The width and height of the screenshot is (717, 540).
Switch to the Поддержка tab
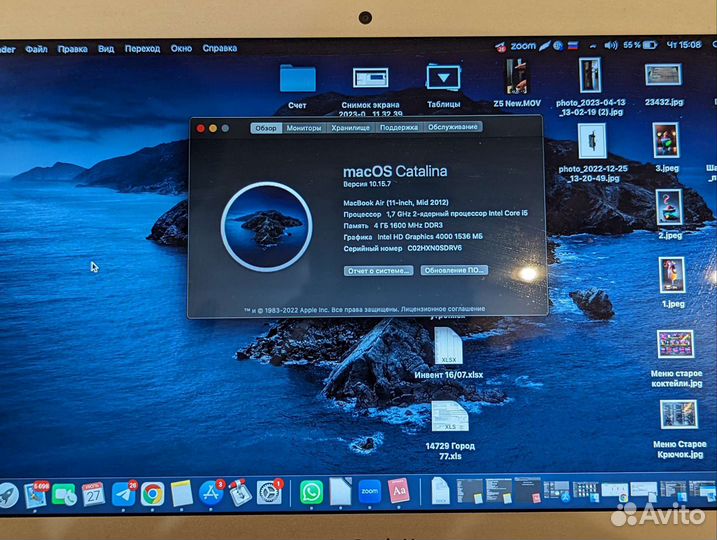[399, 127]
